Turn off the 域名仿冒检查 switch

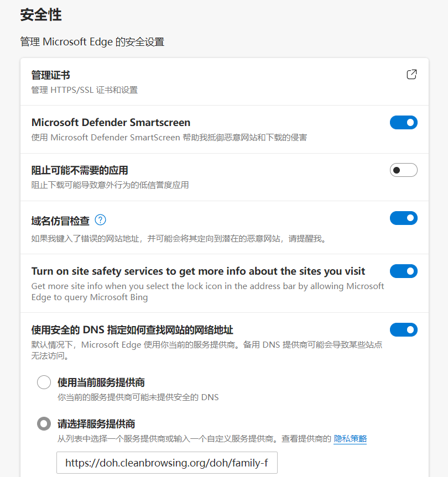[403, 218]
